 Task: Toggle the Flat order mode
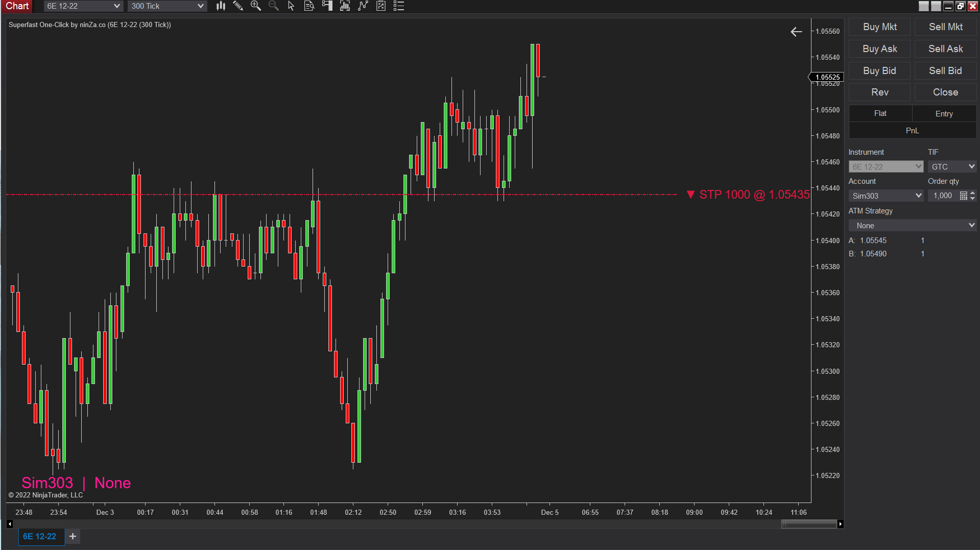click(880, 113)
